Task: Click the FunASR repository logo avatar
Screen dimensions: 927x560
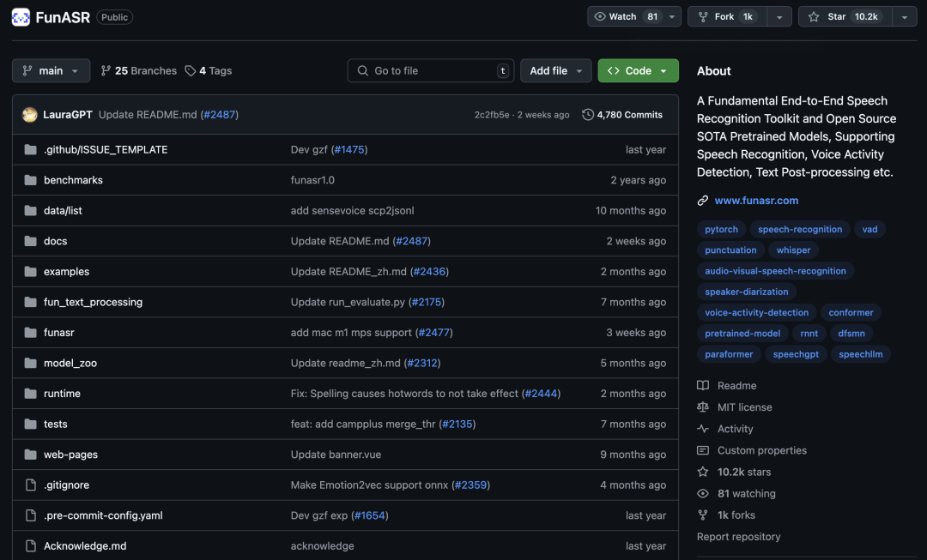Action: tap(21, 17)
